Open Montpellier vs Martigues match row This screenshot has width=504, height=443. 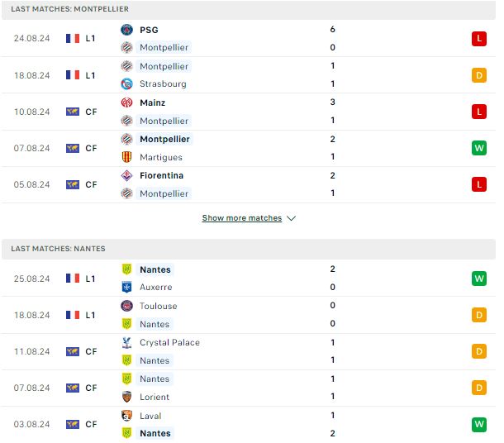249,148
